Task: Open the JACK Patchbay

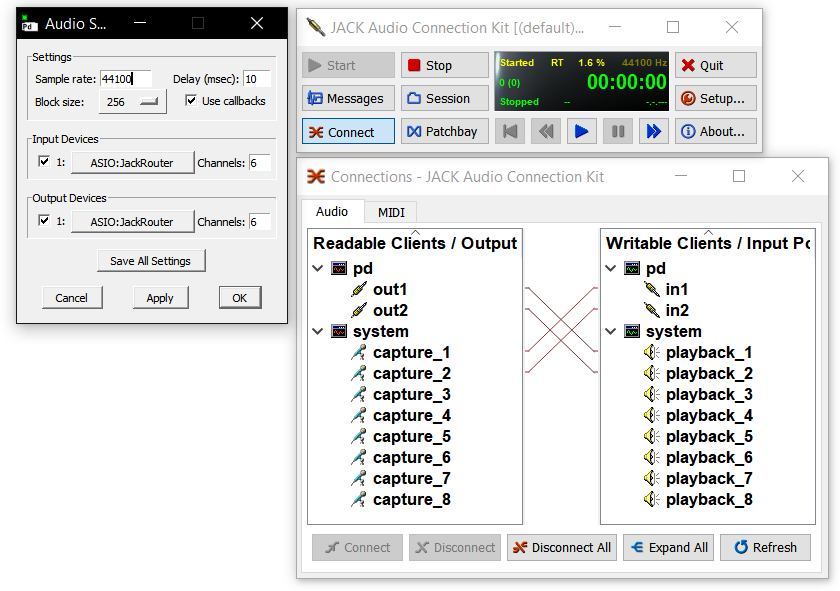Action: tap(445, 132)
